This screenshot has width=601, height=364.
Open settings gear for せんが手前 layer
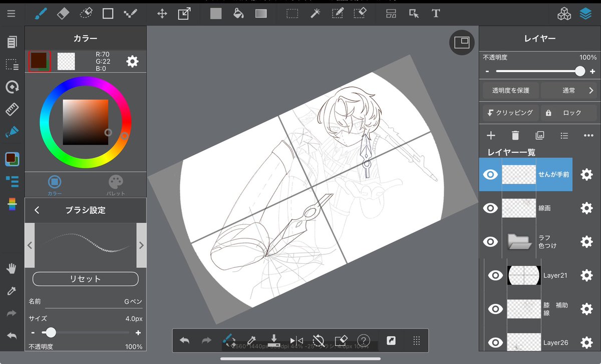click(x=586, y=174)
